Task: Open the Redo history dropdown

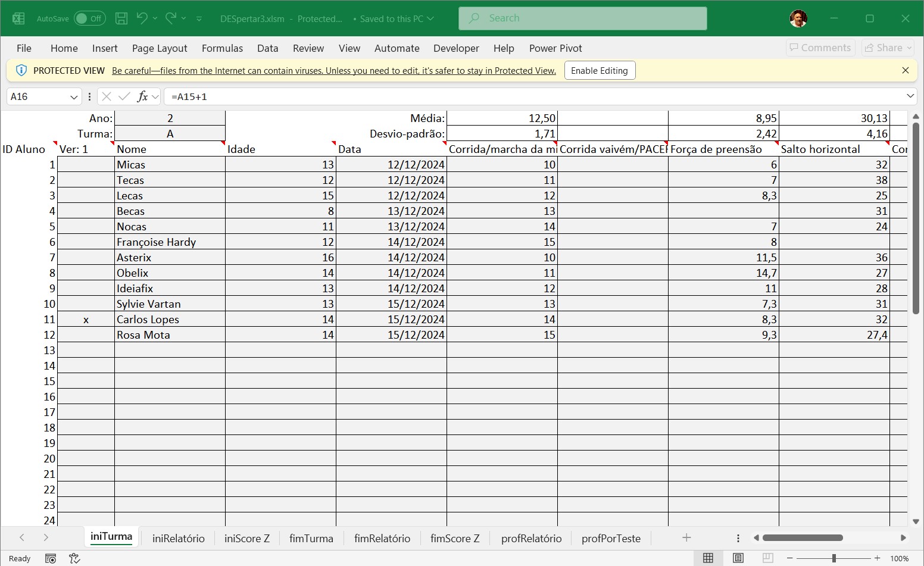Action: (184, 18)
